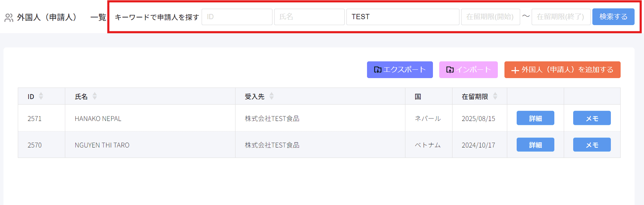Click the export icon in エクスポート button
644x205 pixels.
tap(377, 70)
